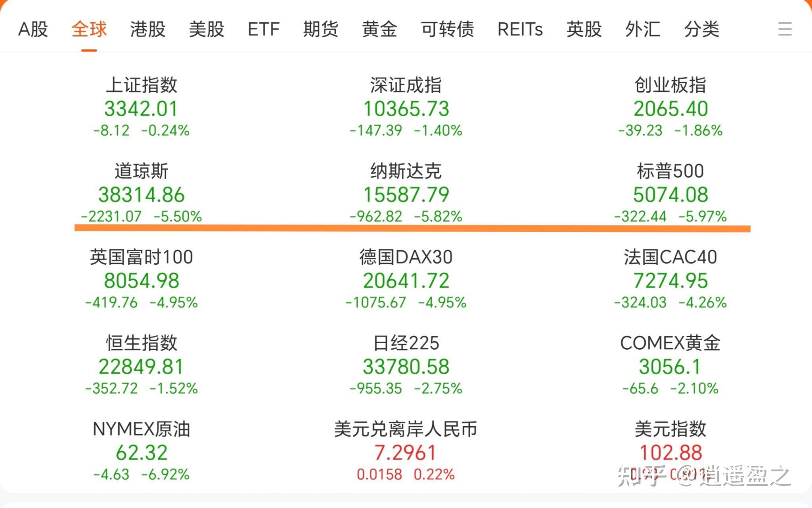Image resolution: width=812 pixels, height=508 pixels.
Task: Open the 港股 tab
Action: [147, 30]
